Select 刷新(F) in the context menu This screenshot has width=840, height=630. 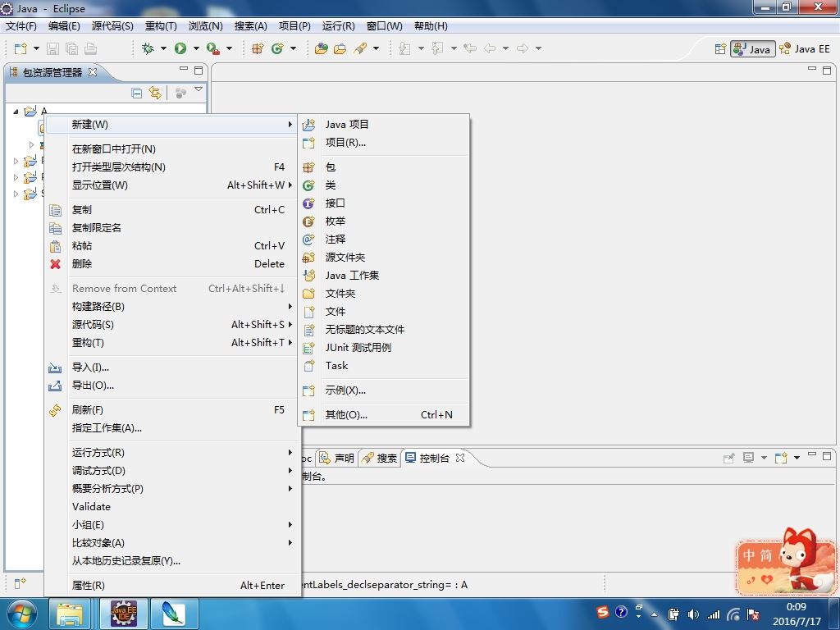[x=171, y=410]
